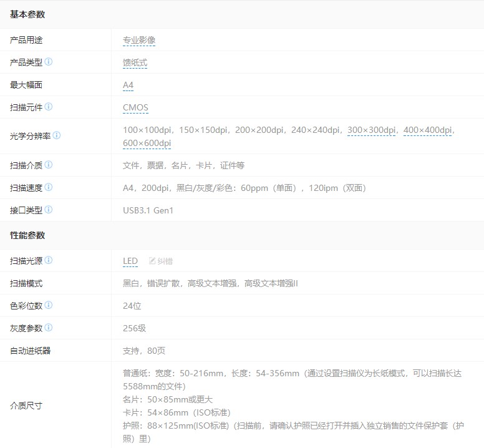The height and width of the screenshot is (448, 484).
Task: Click the 卡片：54×86mm line
Action: click(x=177, y=413)
